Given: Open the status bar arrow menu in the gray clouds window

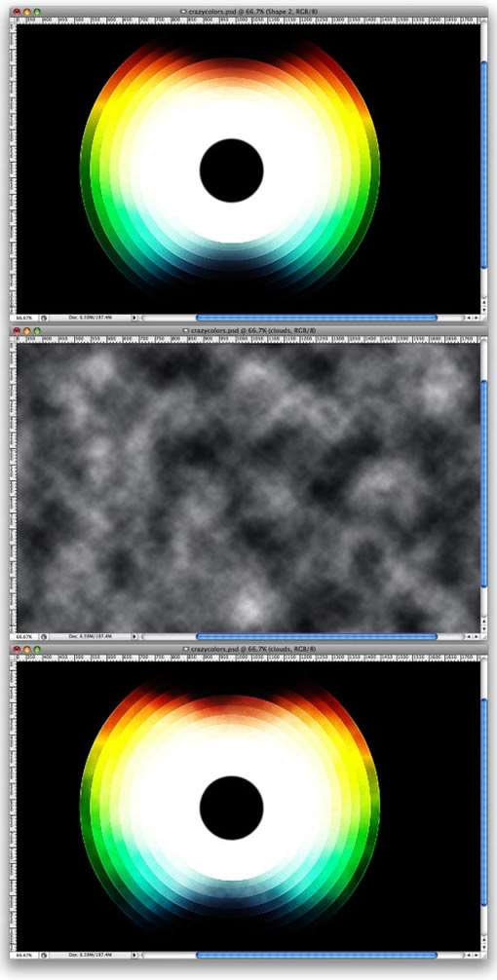Looking at the screenshot, I should (x=134, y=636).
